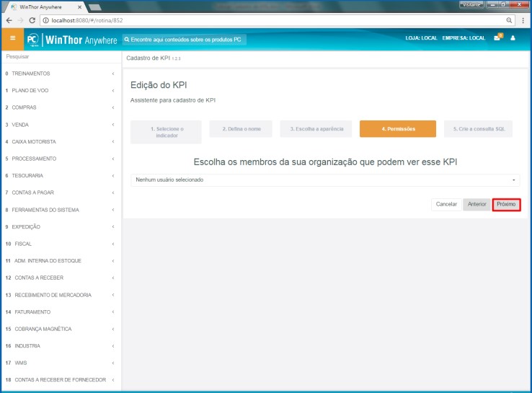This screenshot has width=532, height=393.
Task: Open the user profile icon
Action: coord(513,38)
